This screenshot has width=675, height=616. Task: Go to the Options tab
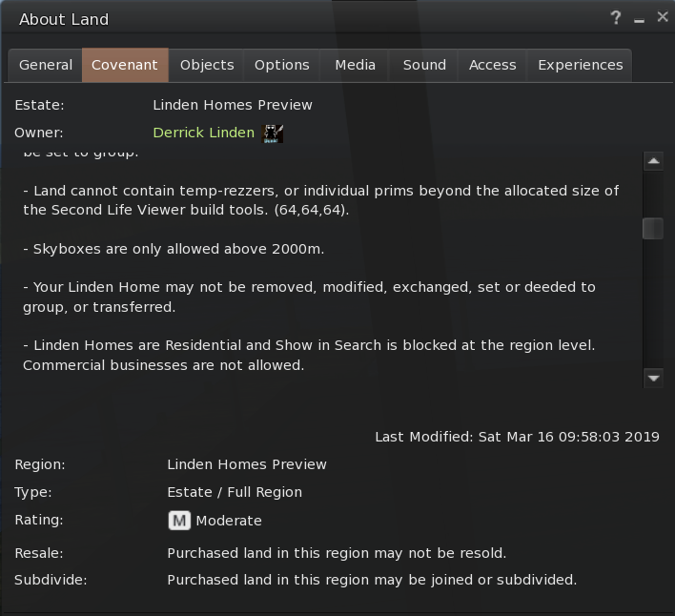pyautogui.click(x=282, y=65)
